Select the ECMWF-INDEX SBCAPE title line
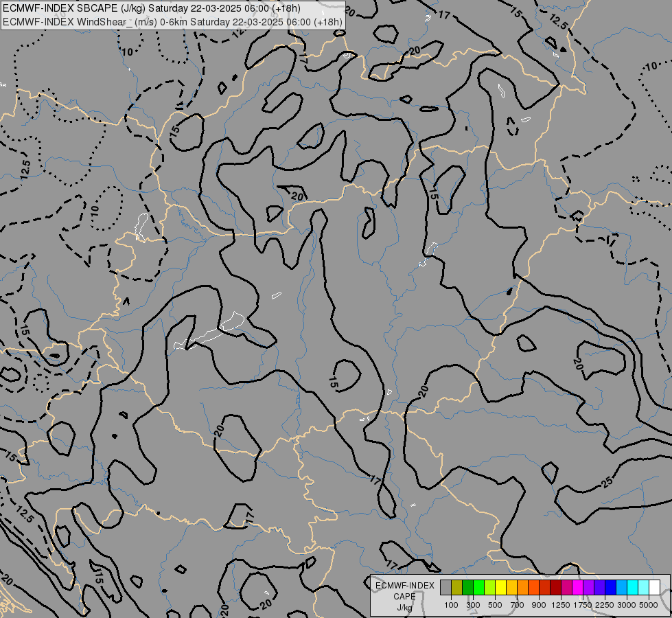Image resolution: width=672 pixels, height=618 pixels. (151, 8)
